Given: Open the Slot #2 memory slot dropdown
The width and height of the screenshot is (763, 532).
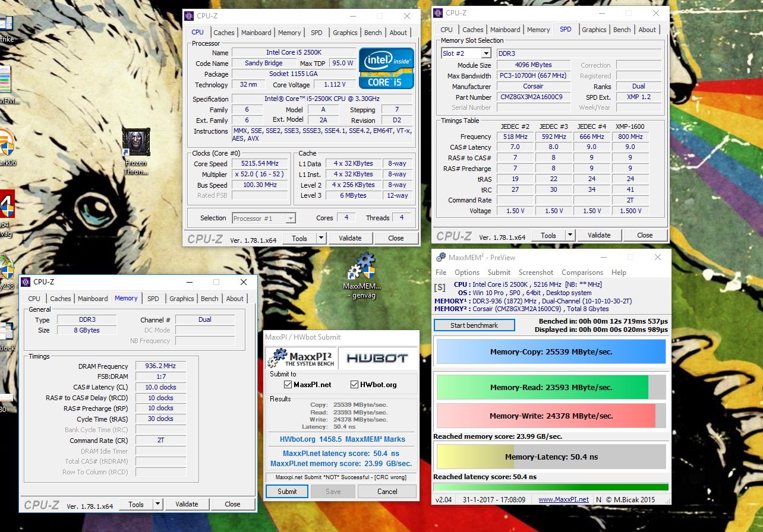Looking at the screenshot, I should [x=466, y=53].
